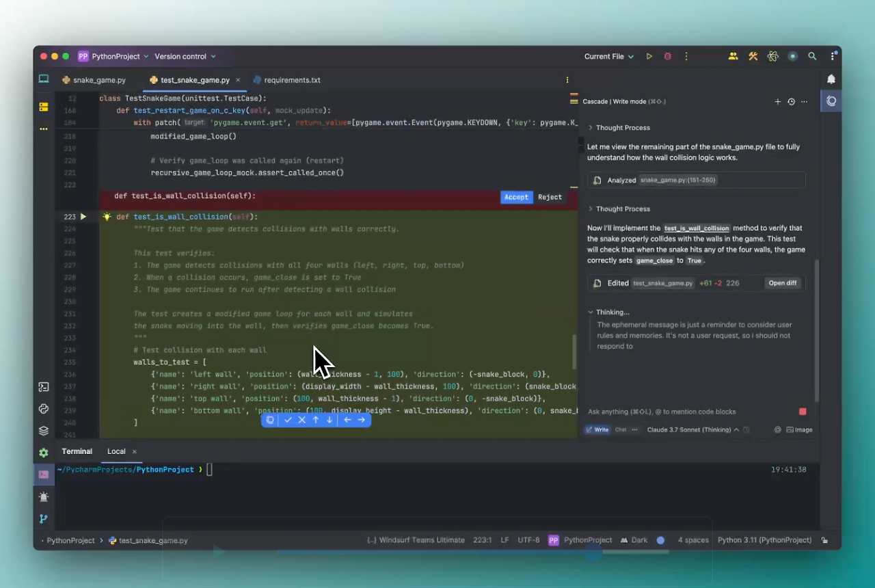875x588 pixels.
Task: Open Search Everywhere magnifier icon
Action: tap(812, 57)
